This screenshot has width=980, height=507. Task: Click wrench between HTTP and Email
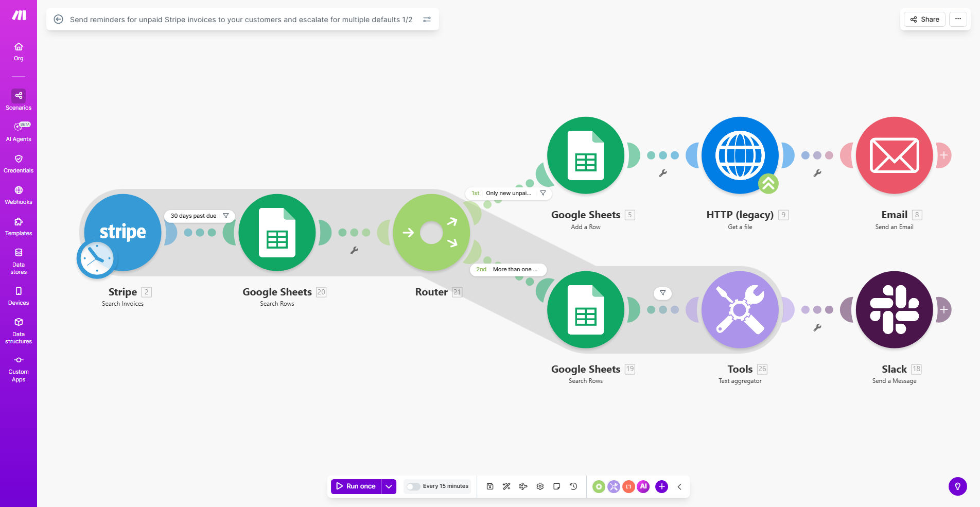point(817,173)
